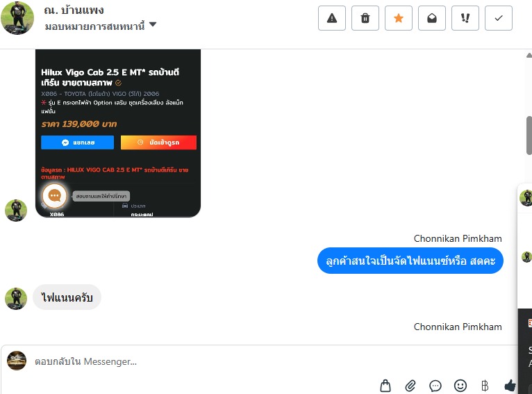Attach a file with paperclip icon
This screenshot has height=394, width=532.
tap(410, 386)
